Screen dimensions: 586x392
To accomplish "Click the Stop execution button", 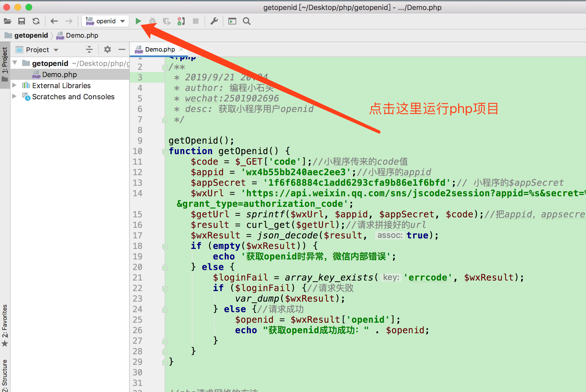I will click(196, 21).
